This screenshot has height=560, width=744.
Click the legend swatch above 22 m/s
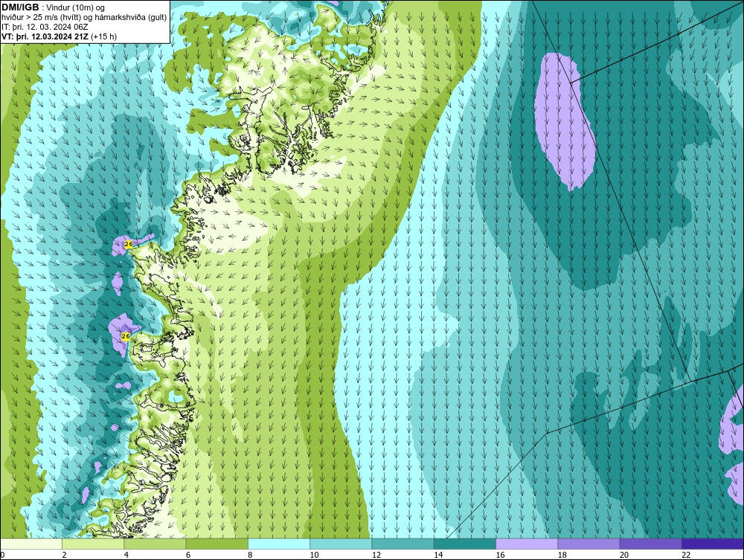pos(713,544)
